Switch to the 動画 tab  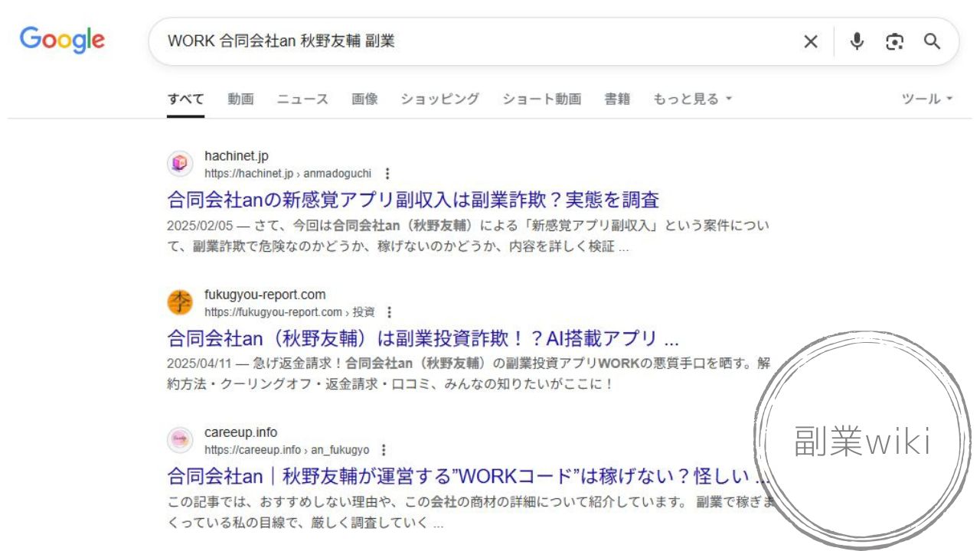pyautogui.click(x=240, y=99)
